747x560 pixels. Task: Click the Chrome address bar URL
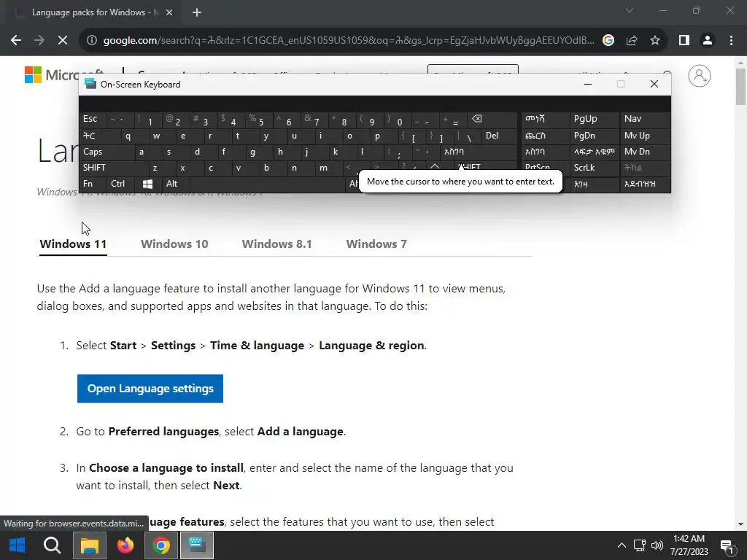pyautogui.click(x=349, y=41)
